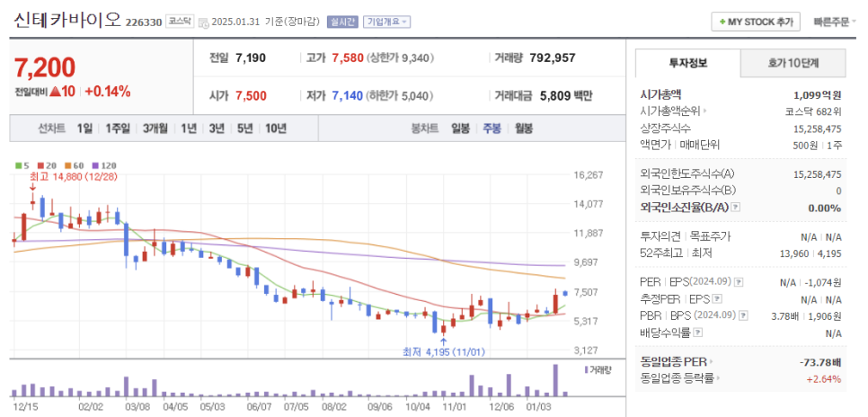Image resolution: width=868 pixels, height=417 pixels.
Task: Click the orange 60-day moving average legend
Action: [x=75, y=165]
